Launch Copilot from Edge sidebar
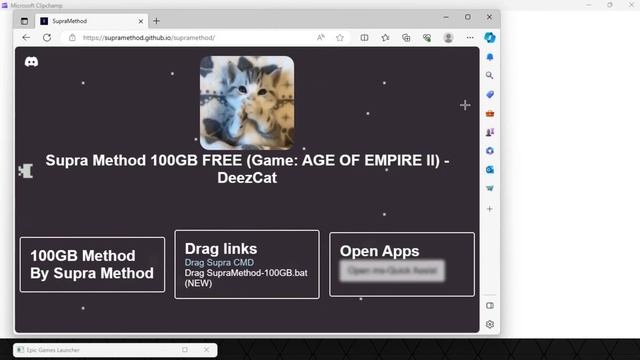 click(x=490, y=38)
